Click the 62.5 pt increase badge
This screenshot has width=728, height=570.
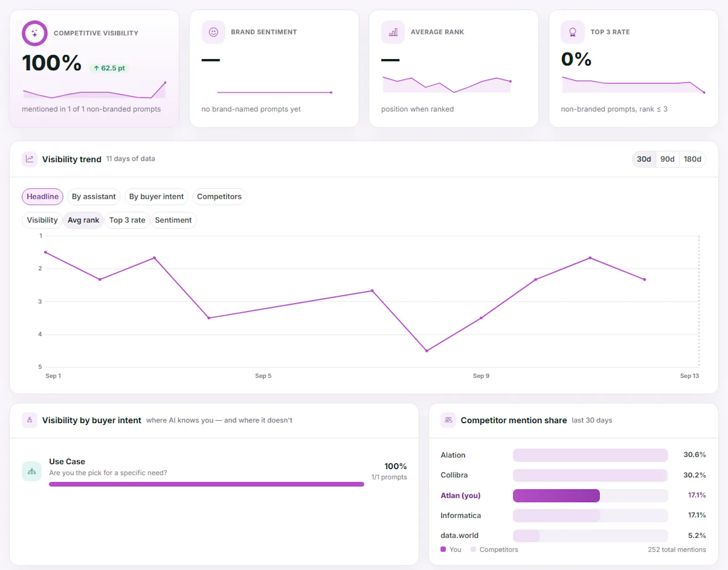point(109,68)
